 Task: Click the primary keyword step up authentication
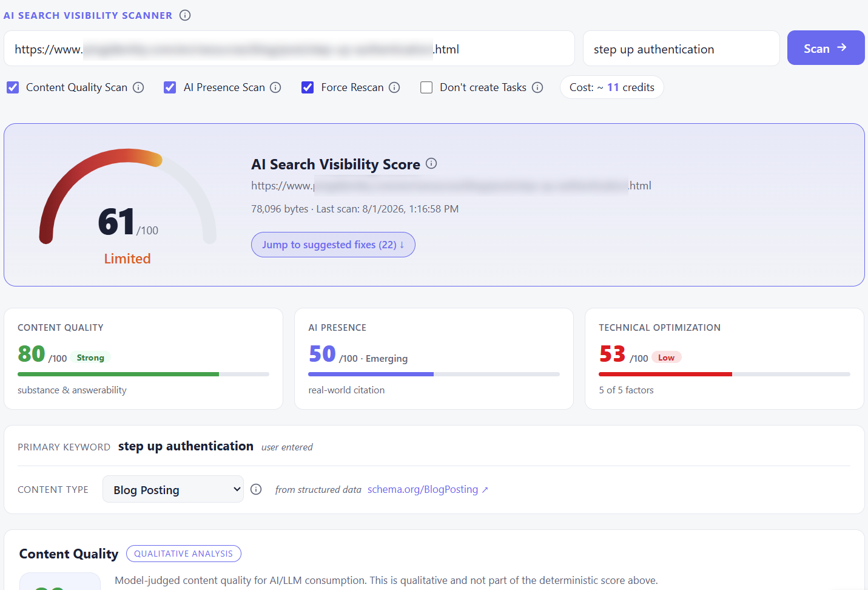coord(186,446)
